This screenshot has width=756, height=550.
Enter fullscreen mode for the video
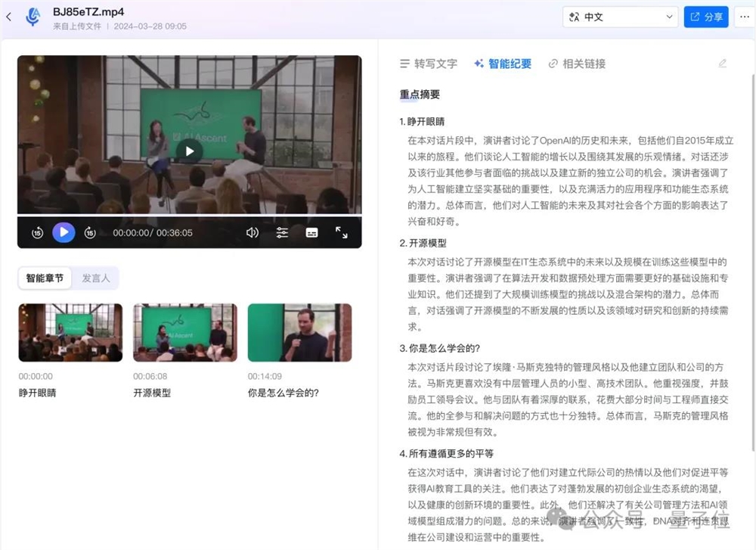point(342,233)
